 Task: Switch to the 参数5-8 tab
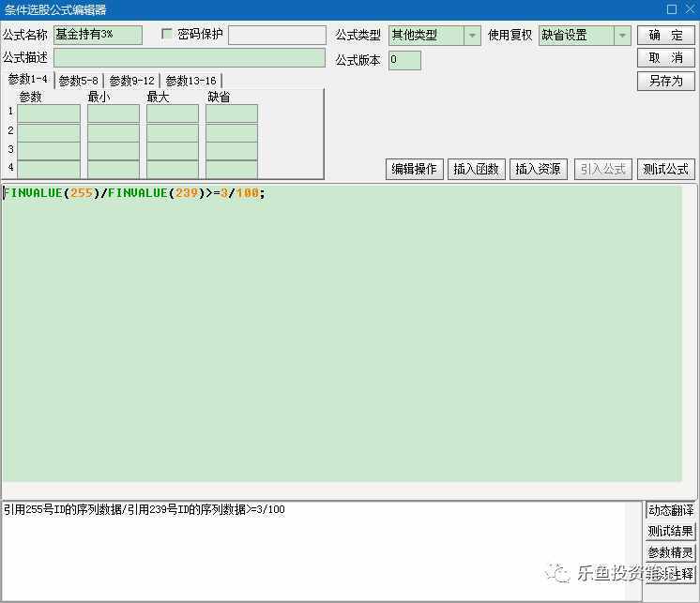click(x=79, y=81)
